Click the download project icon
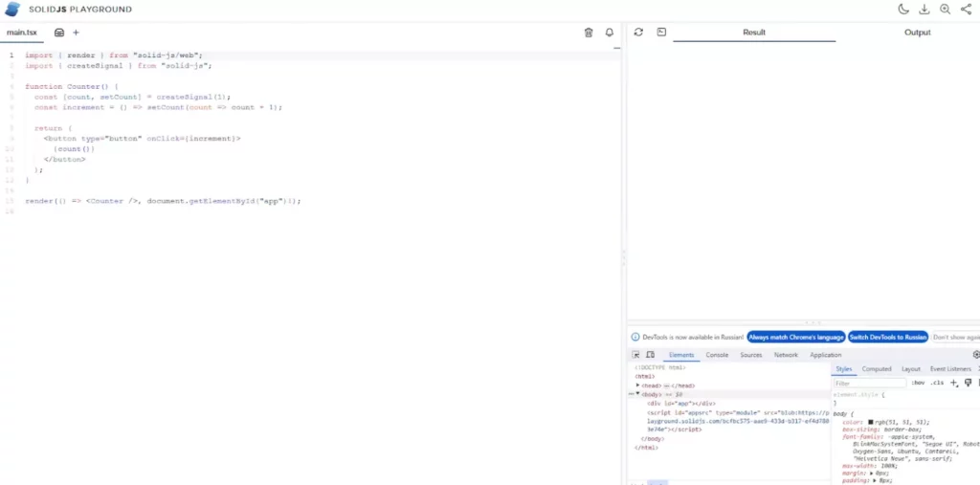Screen dimensions: 980x485 coord(924,10)
